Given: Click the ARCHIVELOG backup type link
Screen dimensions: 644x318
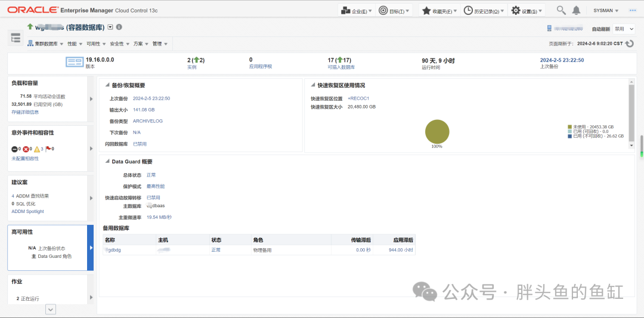Looking at the screenshot, I should (148, 121).
